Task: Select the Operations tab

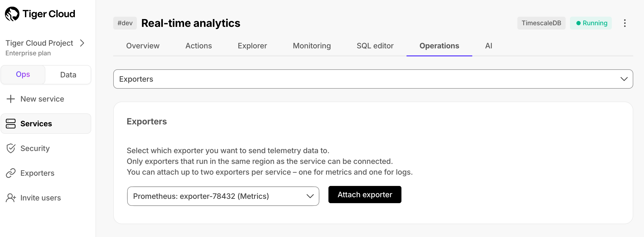Action: [439, 46]
